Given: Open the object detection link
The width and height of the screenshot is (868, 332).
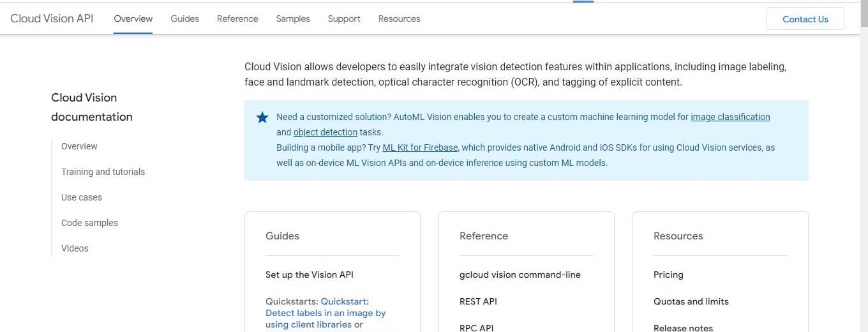Looking at the screenshot, I should pyautogui.click(x=325, y=132).
